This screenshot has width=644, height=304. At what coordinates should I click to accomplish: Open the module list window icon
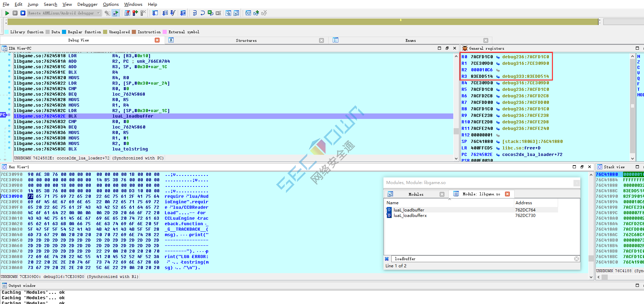(x=236, y=13)
